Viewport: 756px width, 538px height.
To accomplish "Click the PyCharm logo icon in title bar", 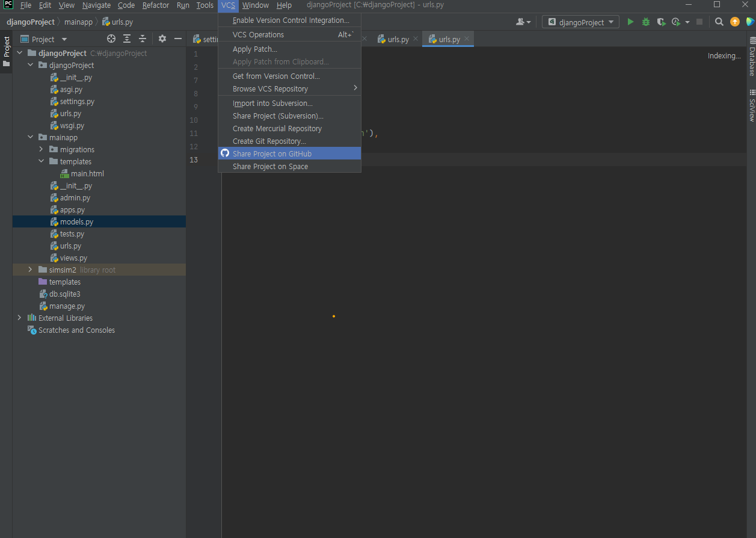I will tap(8, 5).
